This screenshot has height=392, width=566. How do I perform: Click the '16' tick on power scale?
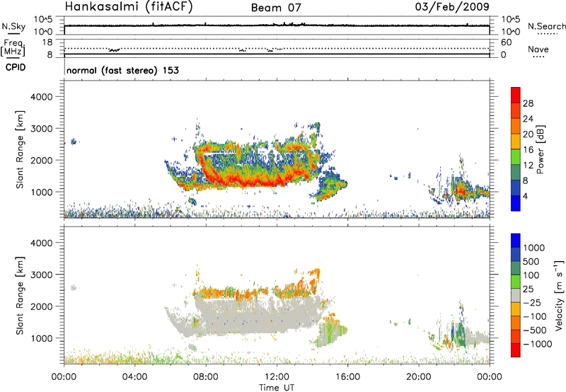tap(528, 149)
